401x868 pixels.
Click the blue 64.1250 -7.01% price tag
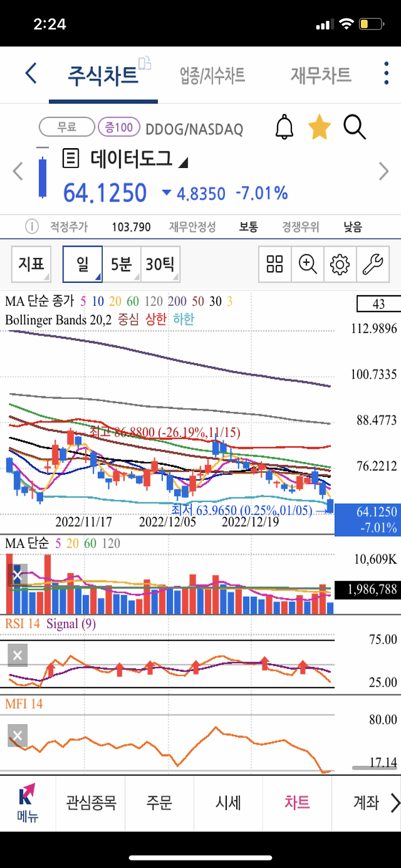[x=368, y=520]
